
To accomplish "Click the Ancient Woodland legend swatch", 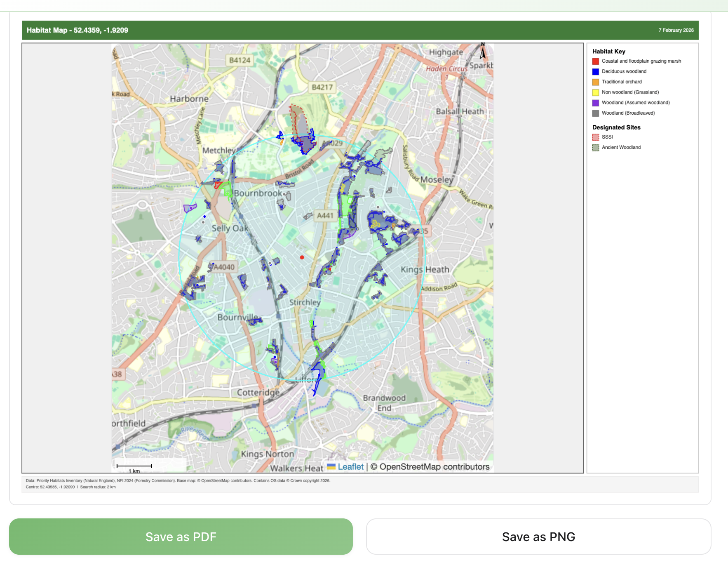I will (x=595, y=147).
